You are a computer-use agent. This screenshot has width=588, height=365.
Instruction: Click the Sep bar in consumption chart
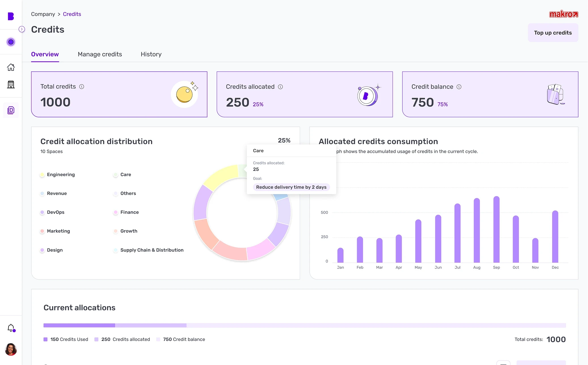click(496, 229)
